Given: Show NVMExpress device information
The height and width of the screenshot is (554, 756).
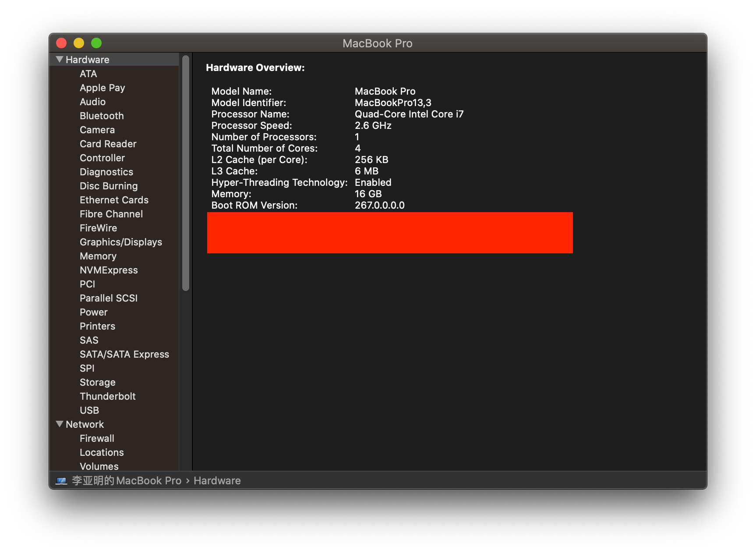Looking at the screenshot, I should click(109, 270).
